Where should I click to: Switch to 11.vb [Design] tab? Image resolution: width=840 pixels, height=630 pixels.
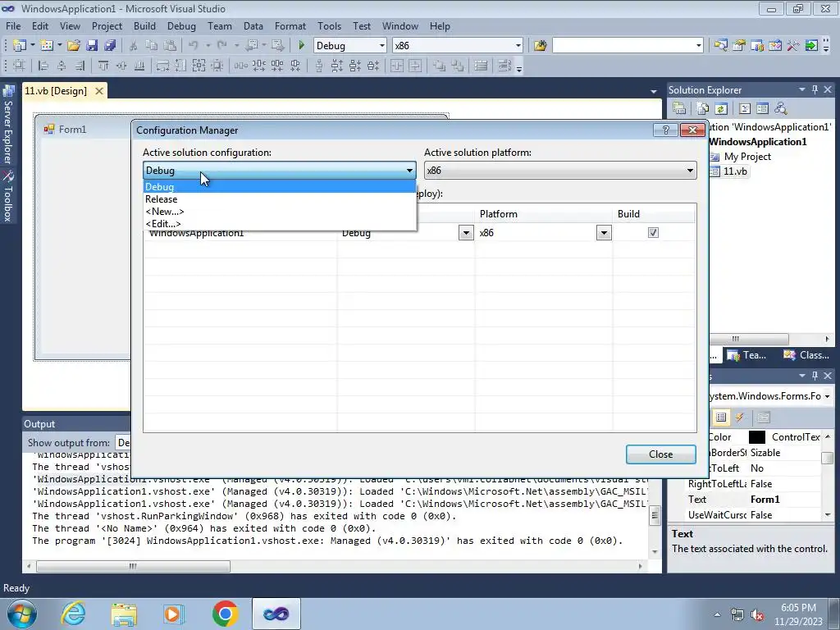(x=56, y=90)
